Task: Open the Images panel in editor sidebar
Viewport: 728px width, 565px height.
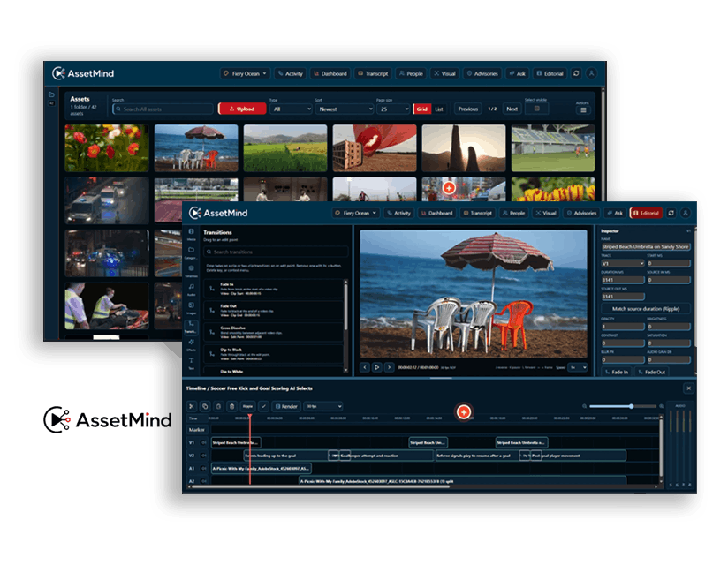Action: [192, 308]
